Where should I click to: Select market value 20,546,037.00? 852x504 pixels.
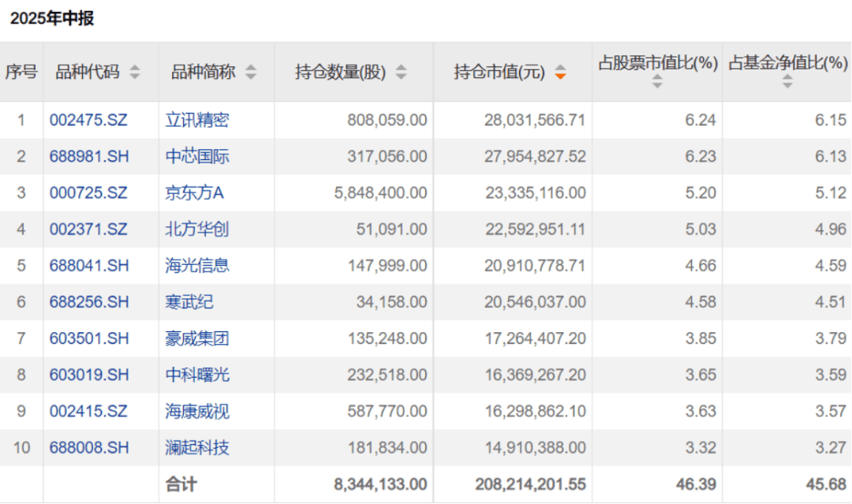click(x=535, y=302)
